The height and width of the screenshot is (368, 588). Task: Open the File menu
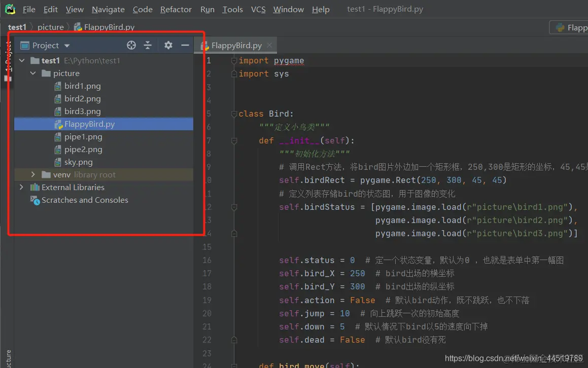29,9
